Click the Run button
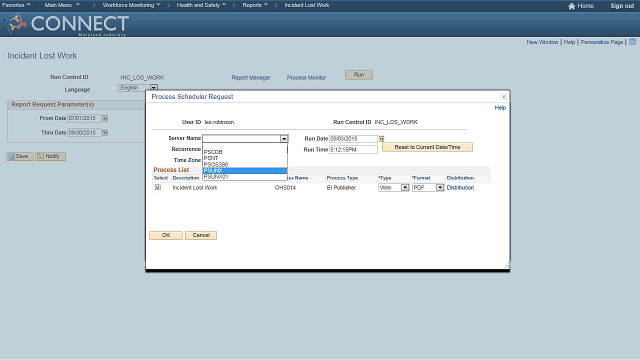The image size is (640, 360). [x=359, y=75]
